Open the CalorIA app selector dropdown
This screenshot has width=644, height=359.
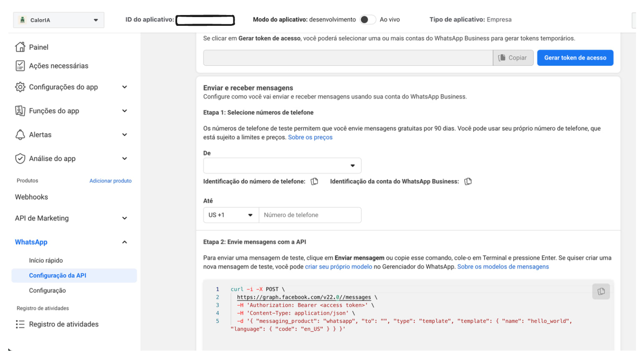pyautogui.click(x=59, y=20)
